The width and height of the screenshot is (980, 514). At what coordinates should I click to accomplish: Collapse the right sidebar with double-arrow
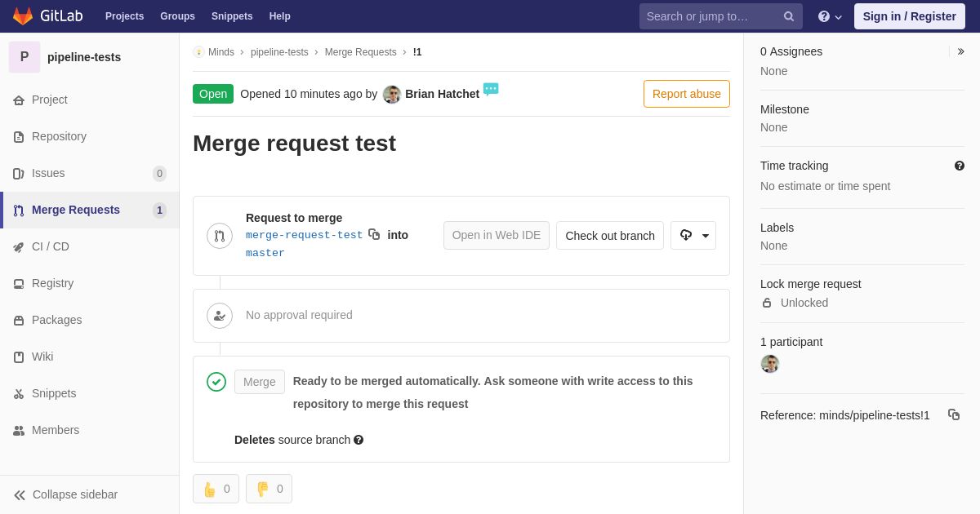pyautogui.click(x=960, y=51)
